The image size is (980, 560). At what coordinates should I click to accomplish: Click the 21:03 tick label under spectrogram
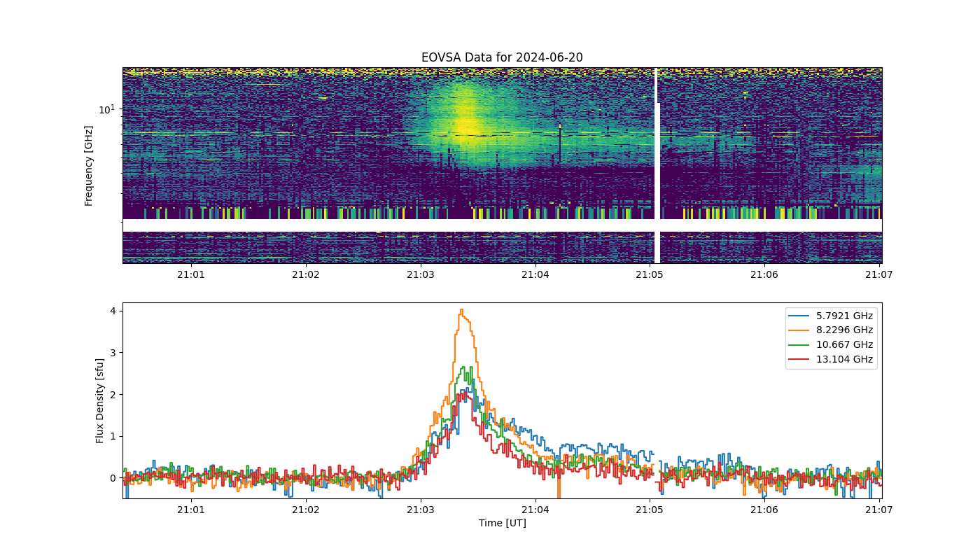point(420,275)
